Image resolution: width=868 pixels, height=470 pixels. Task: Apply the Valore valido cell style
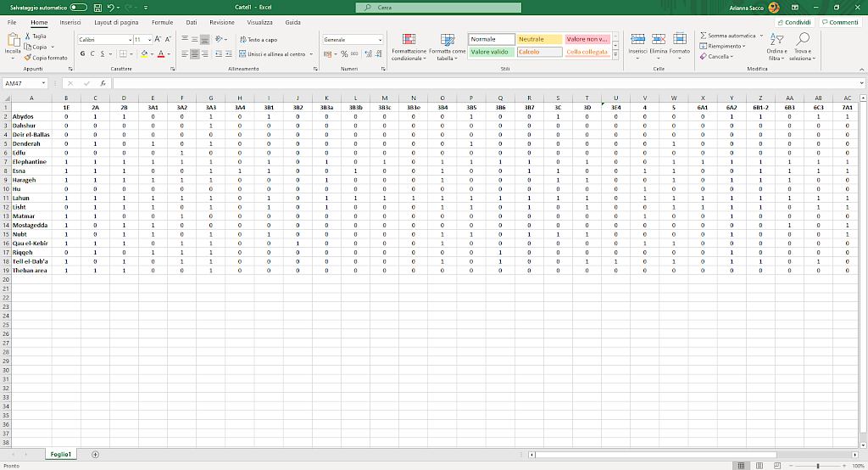[x=492, y=52]
